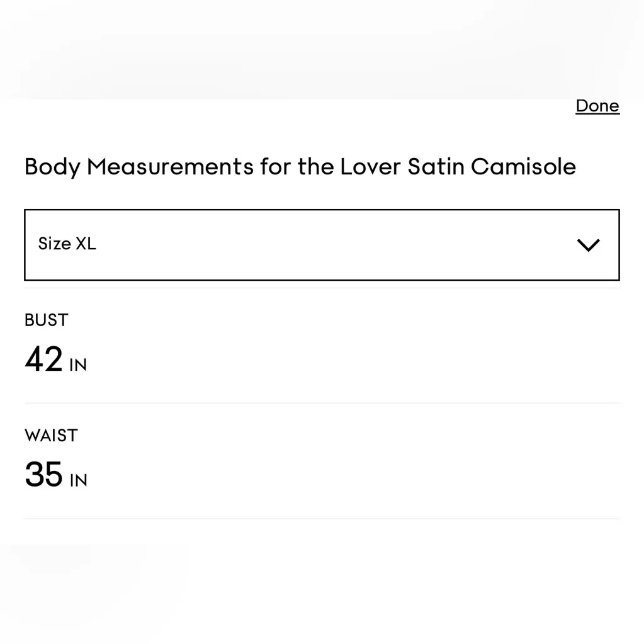
Task: Click the 35 waist measurement value
Action: point(43,475)
